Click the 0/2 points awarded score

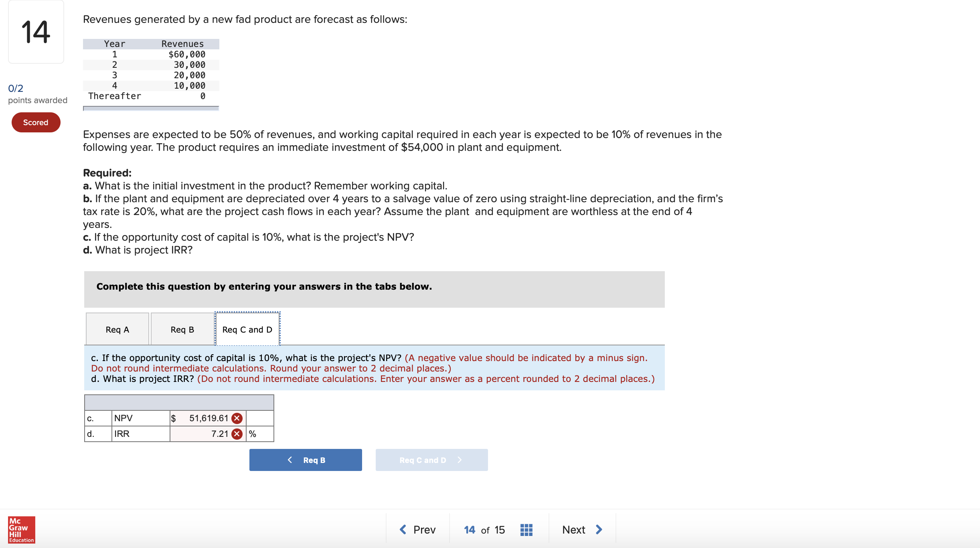click(x=37, y=94)
